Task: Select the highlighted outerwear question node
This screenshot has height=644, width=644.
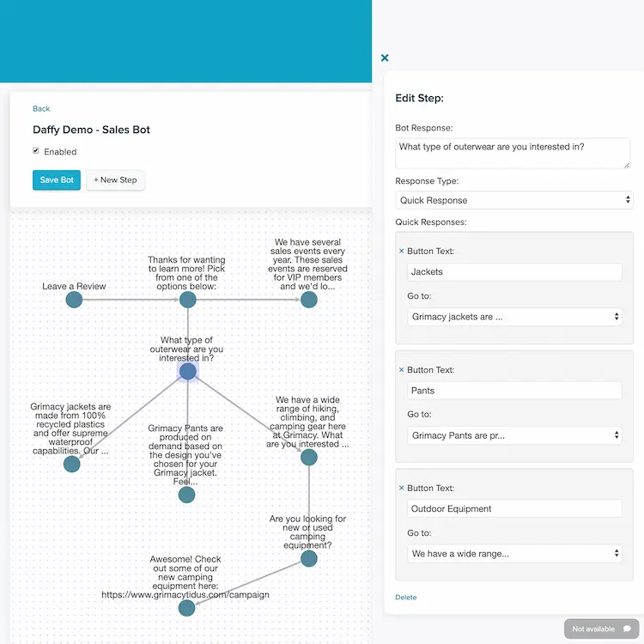Action: [188, 371]
